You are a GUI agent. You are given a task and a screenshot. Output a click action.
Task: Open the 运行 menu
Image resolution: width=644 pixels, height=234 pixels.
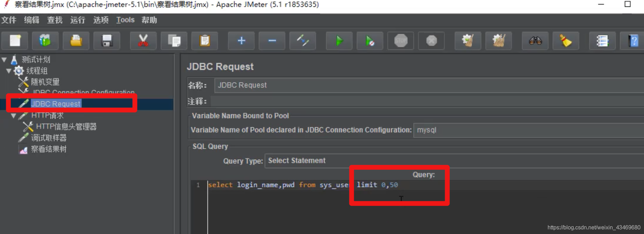[x=78, y=20]
